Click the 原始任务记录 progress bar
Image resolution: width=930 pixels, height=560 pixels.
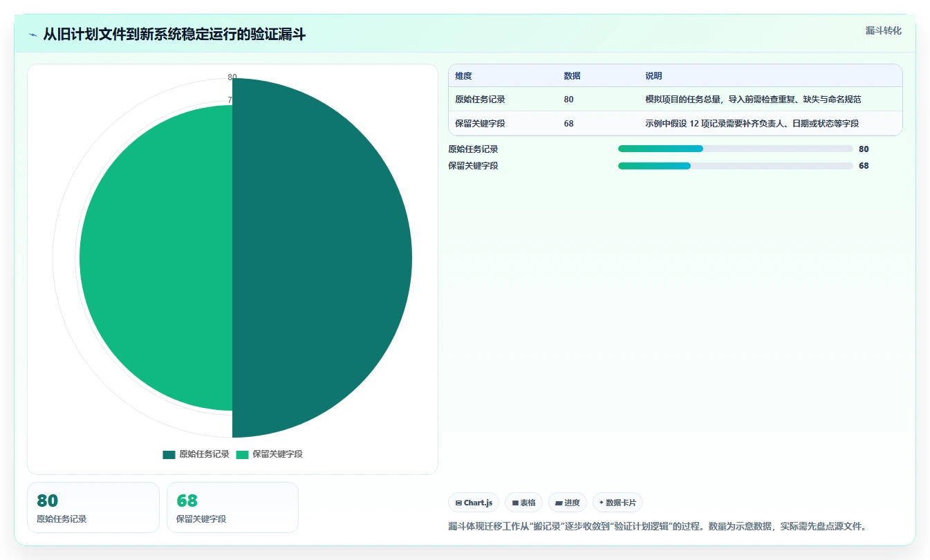point(735,149)
